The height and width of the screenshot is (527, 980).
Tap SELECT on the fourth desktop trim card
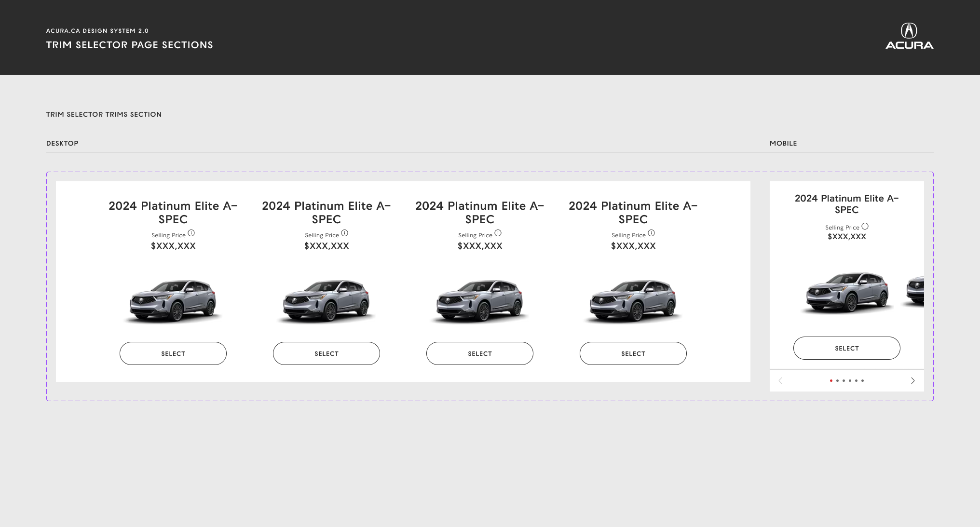point(633,353)
